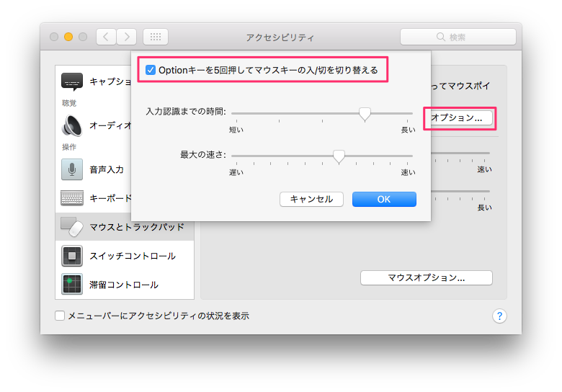Select 音声入力 label in sidebar

point(107,169)
